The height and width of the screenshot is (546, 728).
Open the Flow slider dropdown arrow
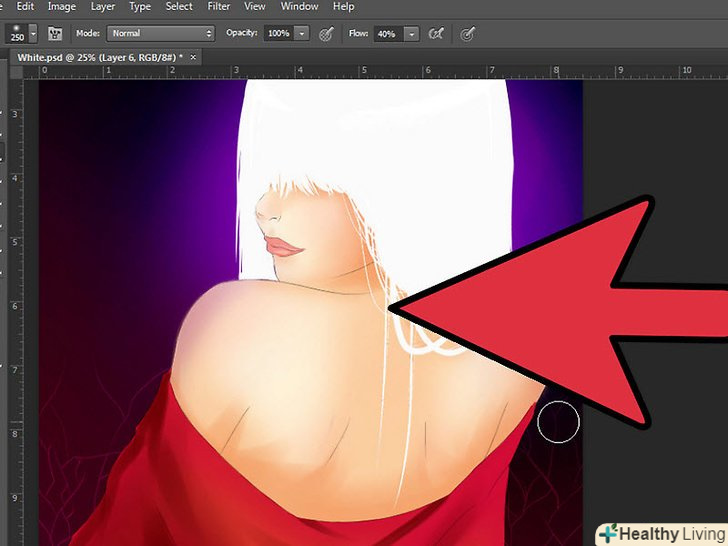pyautogui.click(x=412, y=34)
